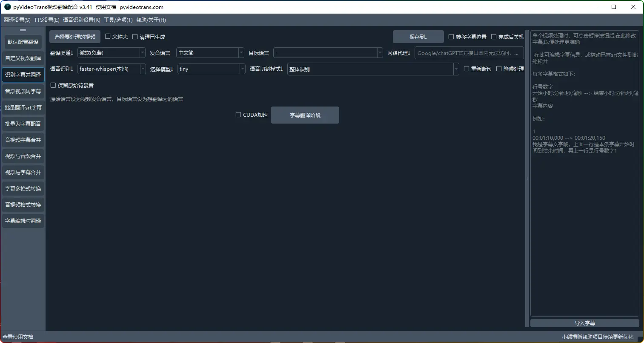Check the 保留原始背景音 option
This screenshot has width=644, height=343.
click(x=53, y=85)
